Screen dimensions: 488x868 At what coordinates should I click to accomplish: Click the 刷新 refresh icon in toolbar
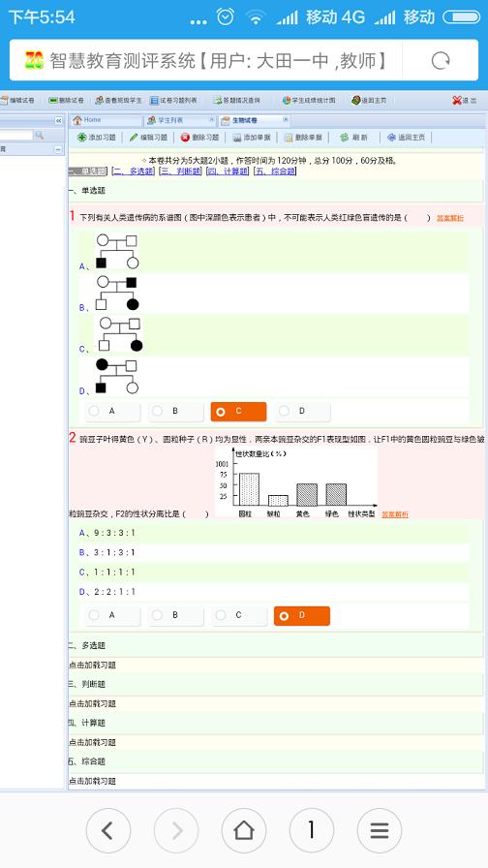click(x=344, y=138)
